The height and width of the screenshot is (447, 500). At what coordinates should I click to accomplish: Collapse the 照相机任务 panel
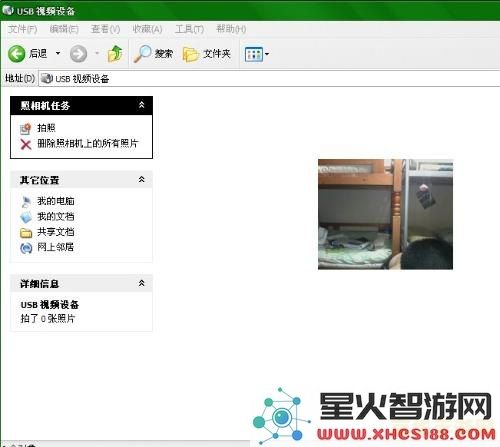[x=142, y=105]
